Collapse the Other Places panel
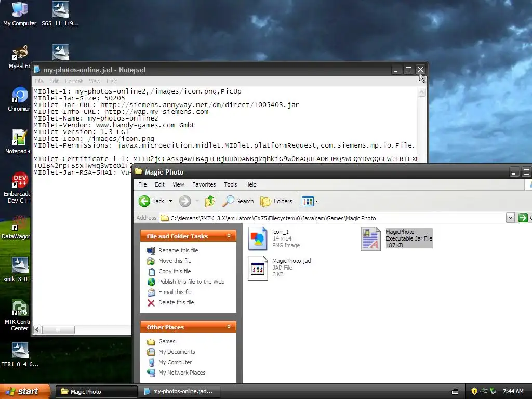 point(229,327)
